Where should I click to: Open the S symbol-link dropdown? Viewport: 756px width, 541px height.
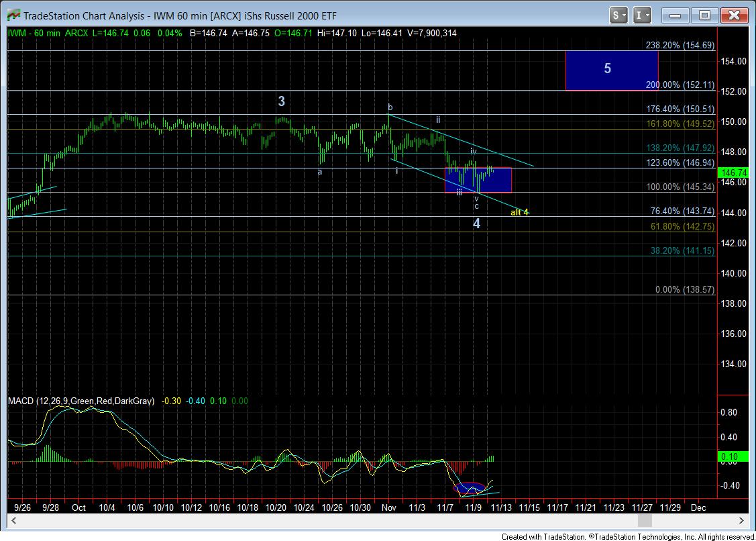618,15
